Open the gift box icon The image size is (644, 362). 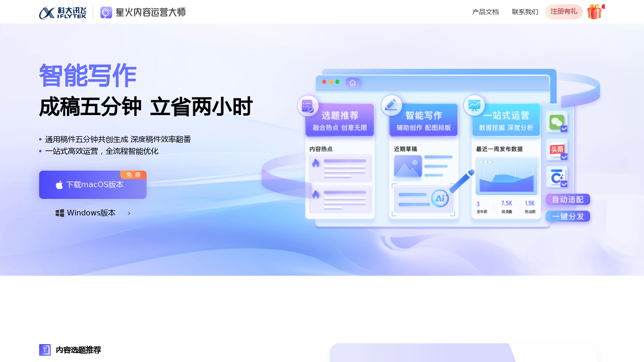coord(594,12)
